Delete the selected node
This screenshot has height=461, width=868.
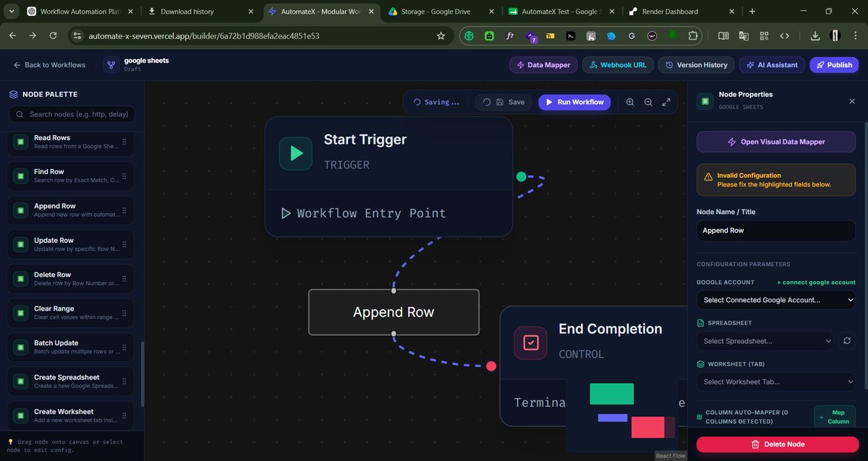778,444
